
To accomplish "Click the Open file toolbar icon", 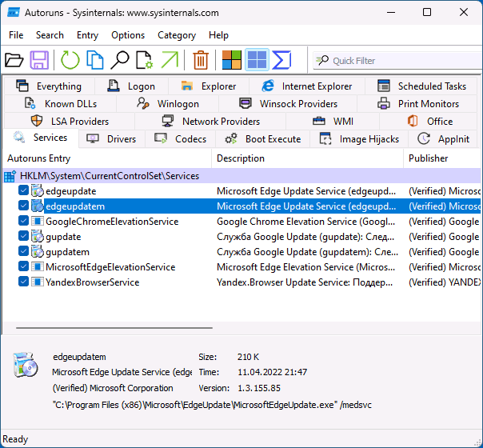I will pos(14,60).
